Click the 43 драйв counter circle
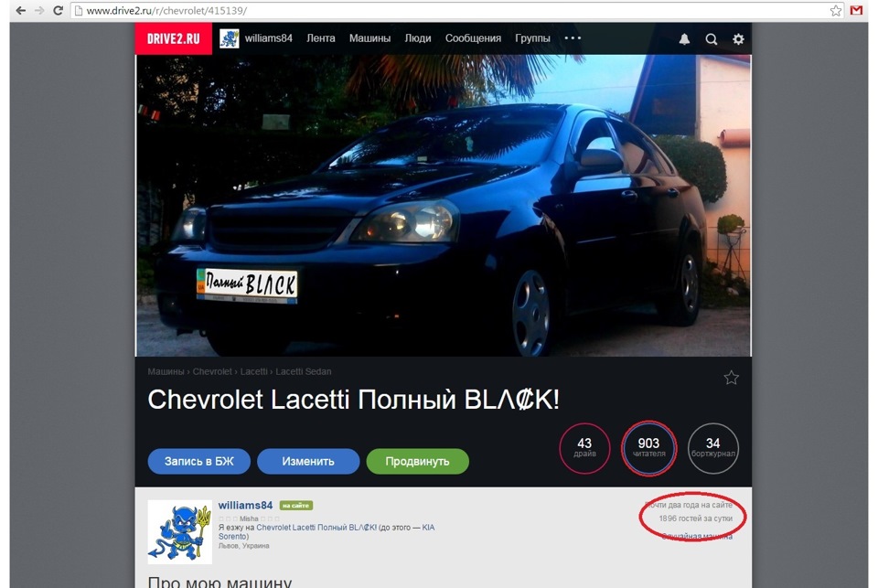The height and width of the screenshot is (588, 878). coord(584,448)
